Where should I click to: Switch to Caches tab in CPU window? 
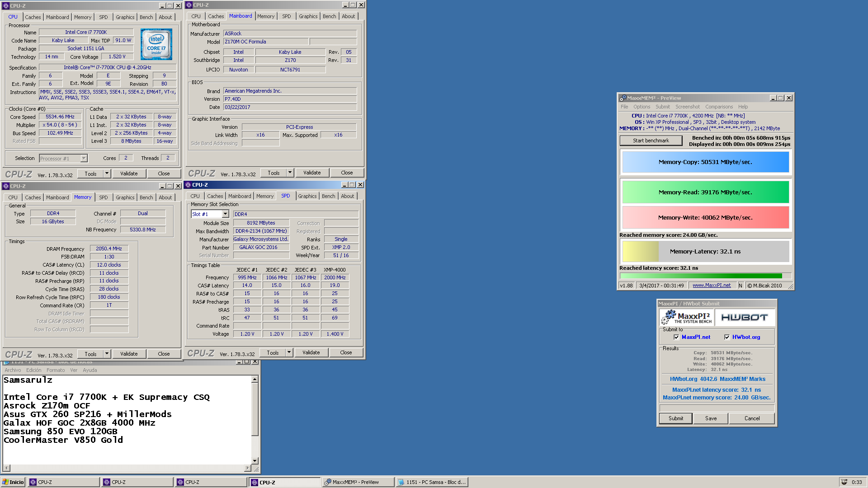33,17
